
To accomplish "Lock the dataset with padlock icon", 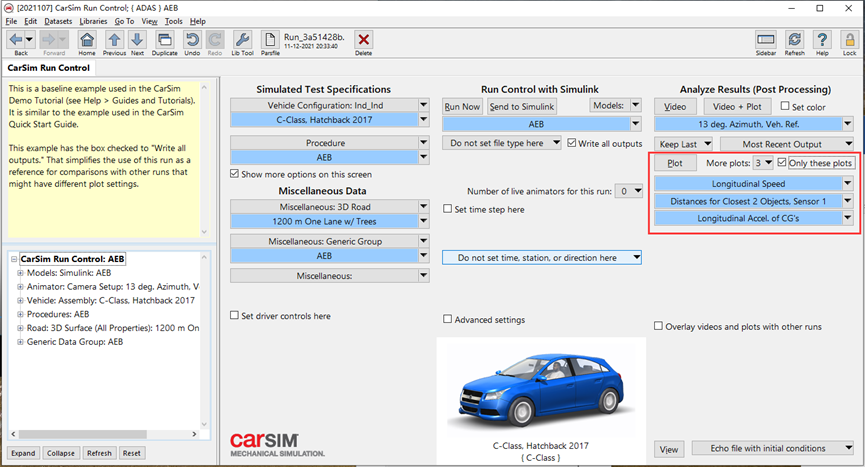I will point(850,40).
